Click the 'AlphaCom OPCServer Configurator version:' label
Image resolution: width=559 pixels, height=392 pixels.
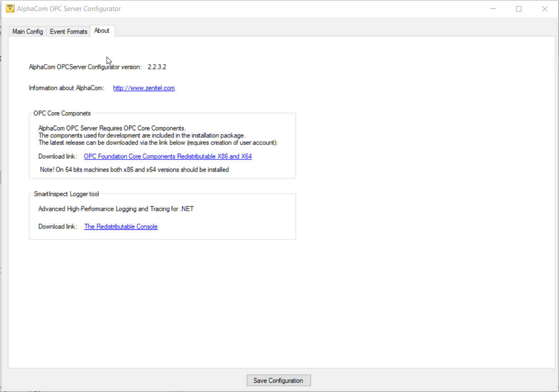85,67
